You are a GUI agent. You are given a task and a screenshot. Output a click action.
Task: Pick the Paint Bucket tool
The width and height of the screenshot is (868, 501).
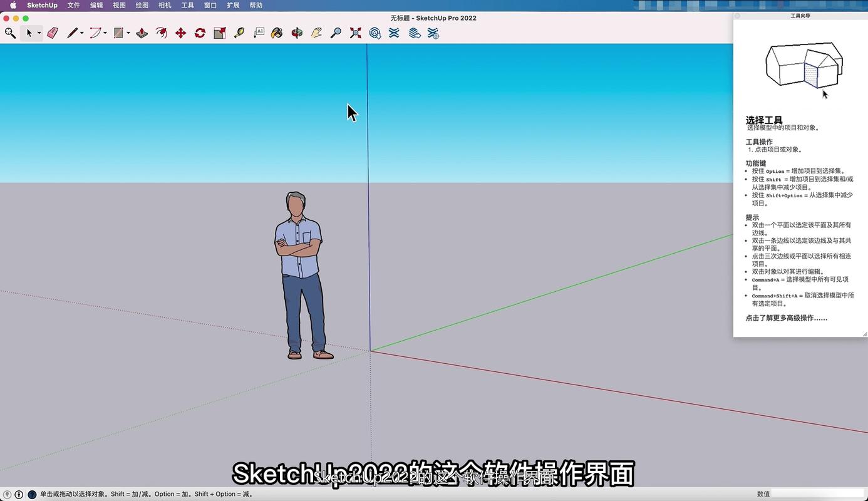(x=277, y=33)
